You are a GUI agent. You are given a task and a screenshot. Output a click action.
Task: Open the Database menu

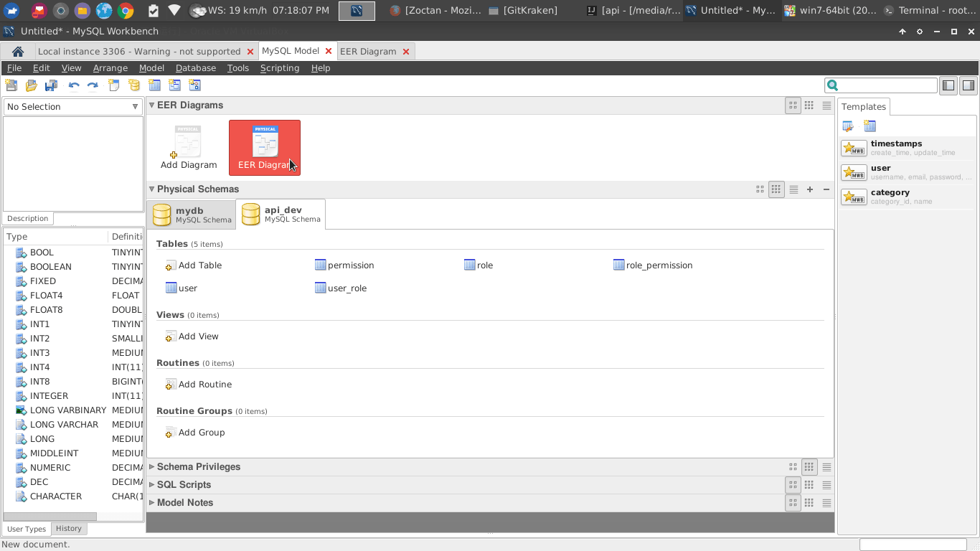(x=195, y=68)
